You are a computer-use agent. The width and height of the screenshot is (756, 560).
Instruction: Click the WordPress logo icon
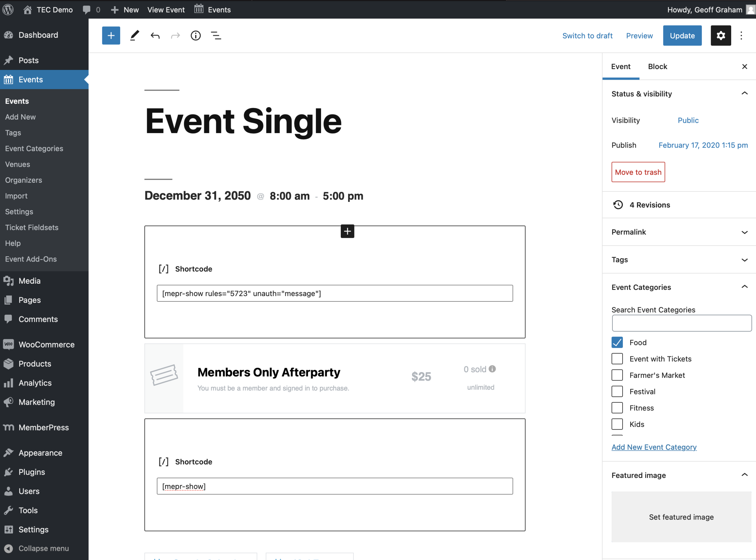(8, 9)
